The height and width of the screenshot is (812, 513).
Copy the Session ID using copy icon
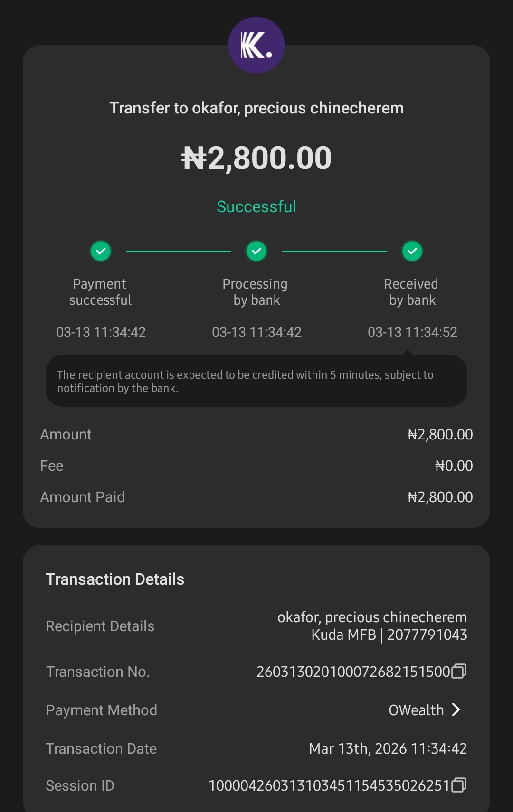tap(458, 785)
